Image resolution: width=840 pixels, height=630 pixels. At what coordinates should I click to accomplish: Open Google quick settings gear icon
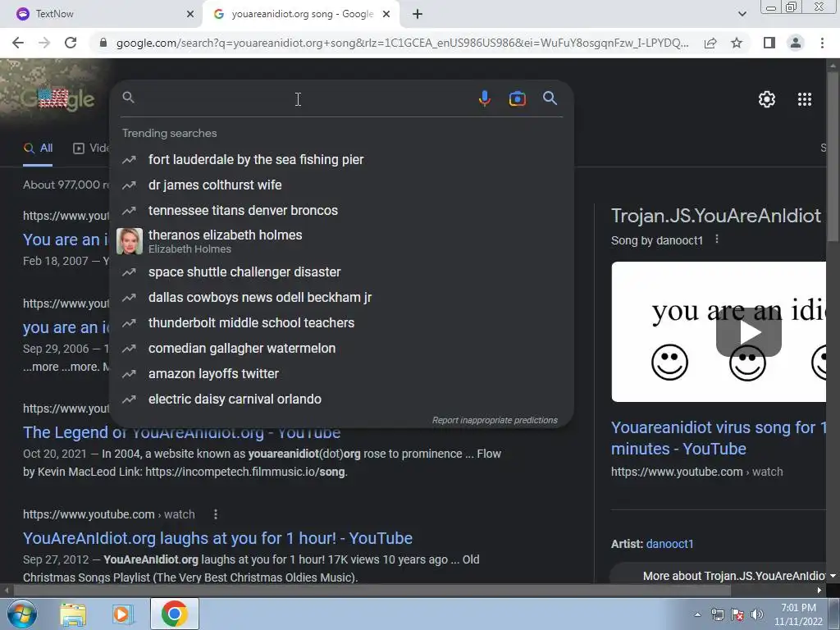(767, 99)
